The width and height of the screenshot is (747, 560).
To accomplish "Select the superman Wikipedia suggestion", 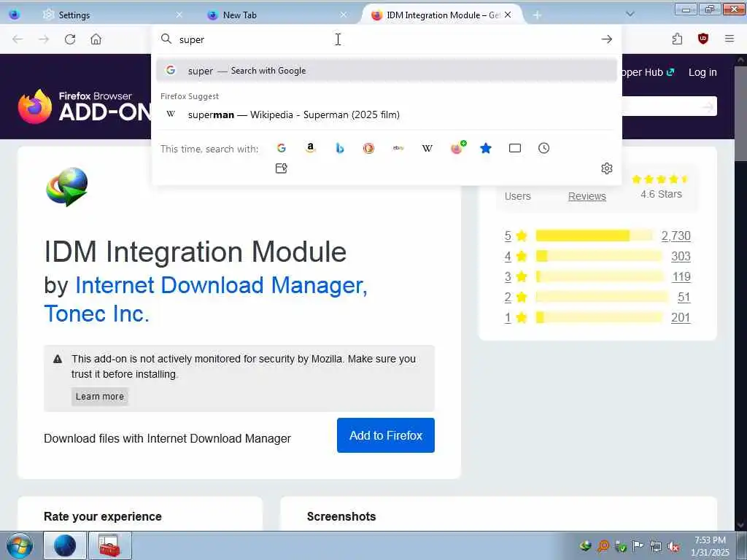I will 387,114.
